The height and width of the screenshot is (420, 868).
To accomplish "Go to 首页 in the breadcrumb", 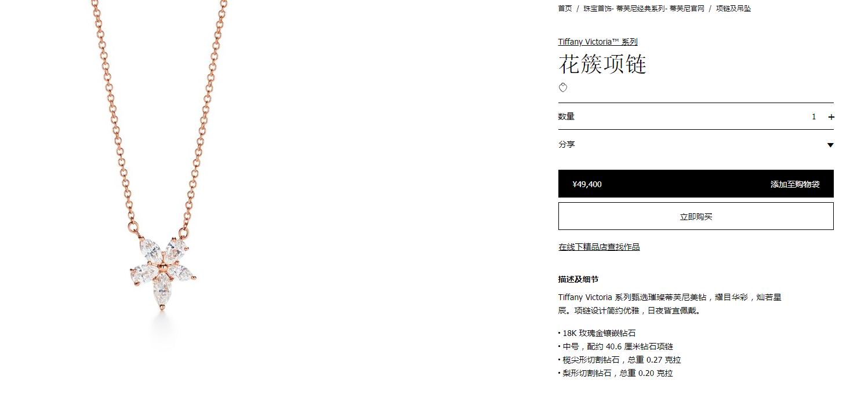I will [x=565, y=9].
